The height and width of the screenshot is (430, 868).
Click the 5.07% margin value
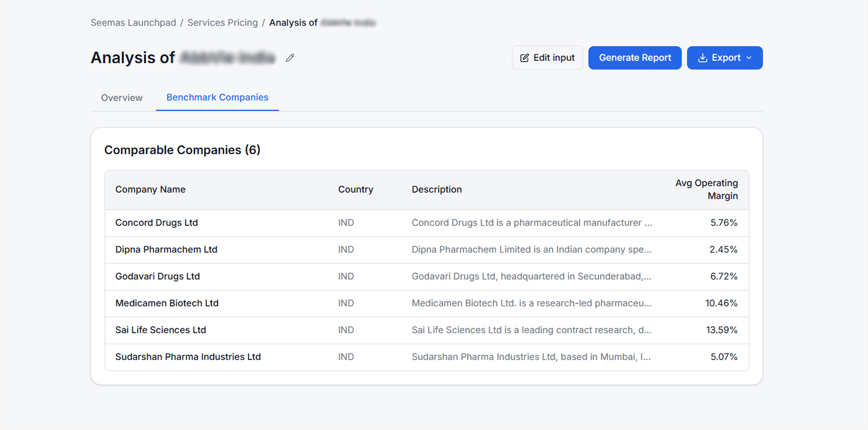(724, 357)
